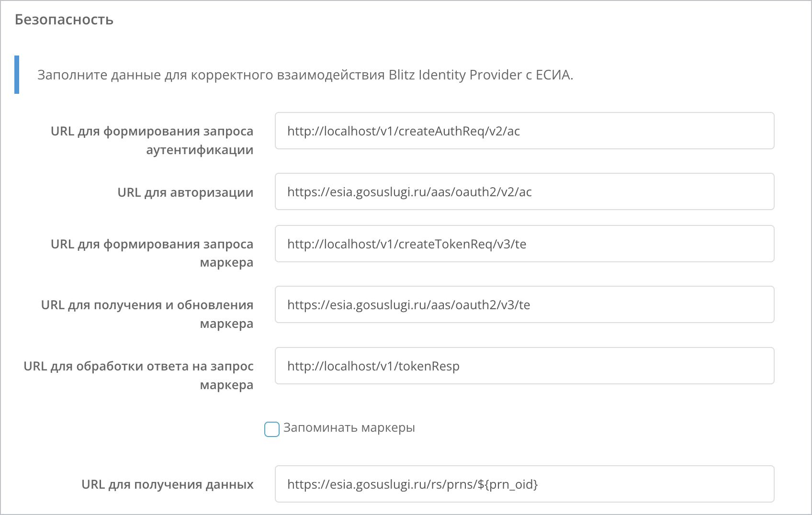Click the token response handling URL field

pyautogui.click(x=524, y=366)
